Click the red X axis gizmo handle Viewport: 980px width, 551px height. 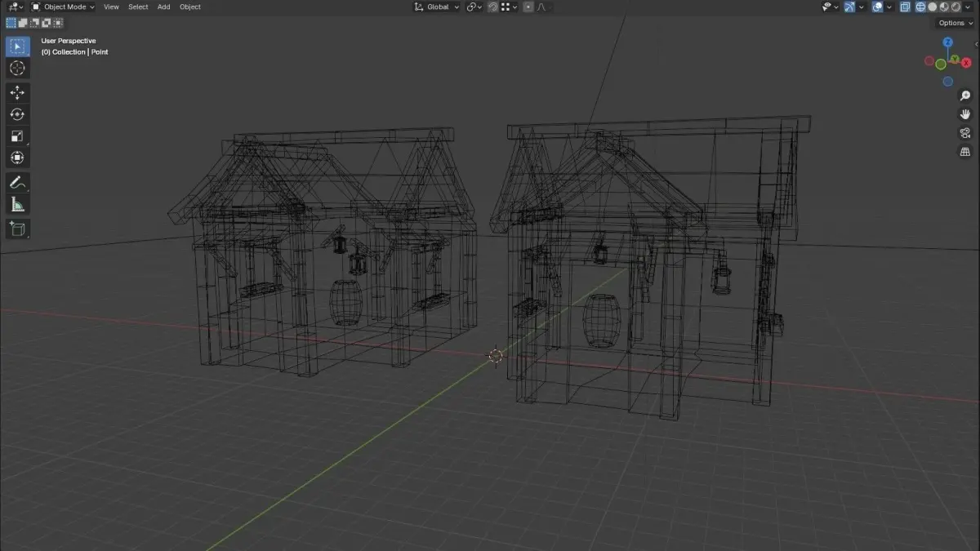pos(966,62)
